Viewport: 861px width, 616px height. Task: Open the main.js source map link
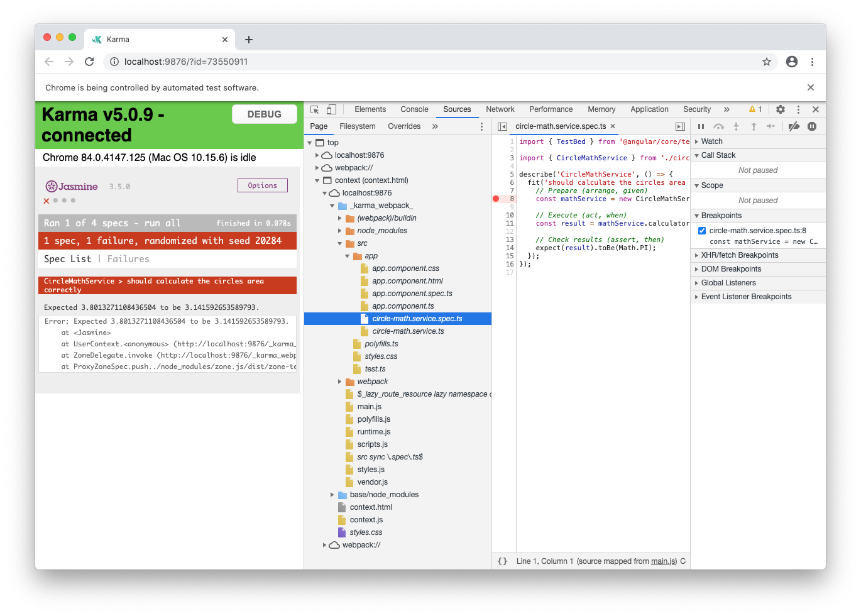(x=664, y=561)
